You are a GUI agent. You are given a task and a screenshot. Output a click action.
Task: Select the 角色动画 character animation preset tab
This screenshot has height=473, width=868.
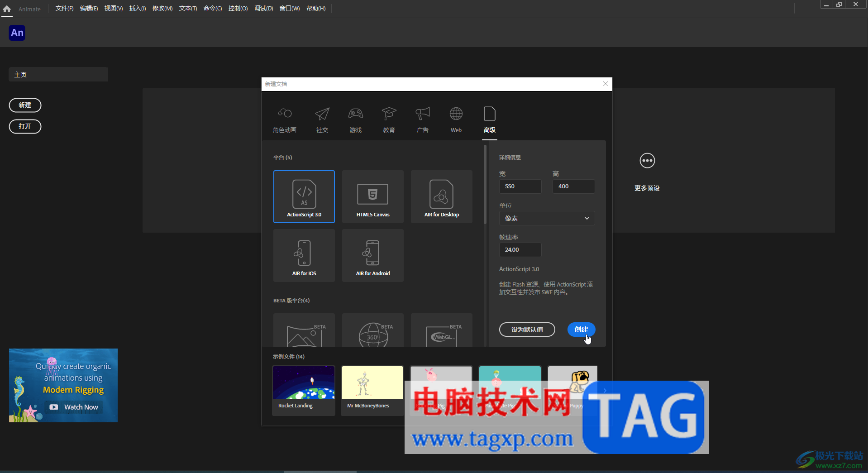285,120
